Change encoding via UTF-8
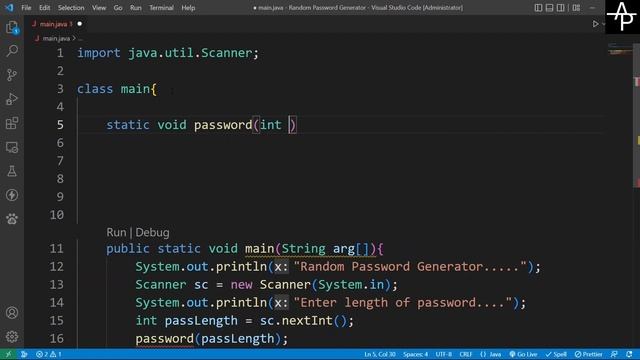 click(x=444, y=354)
